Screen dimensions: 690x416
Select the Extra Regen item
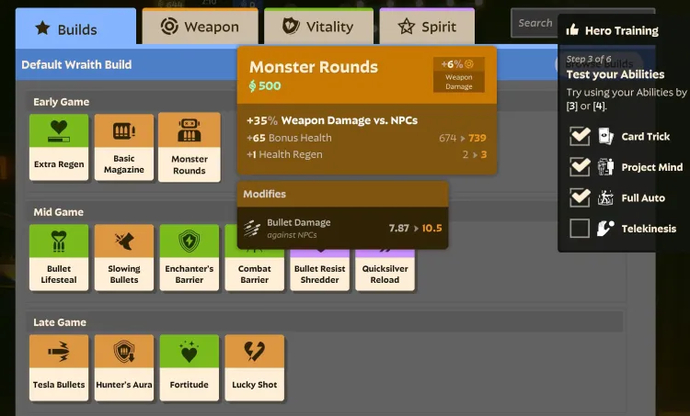click(x=59, y=147)
